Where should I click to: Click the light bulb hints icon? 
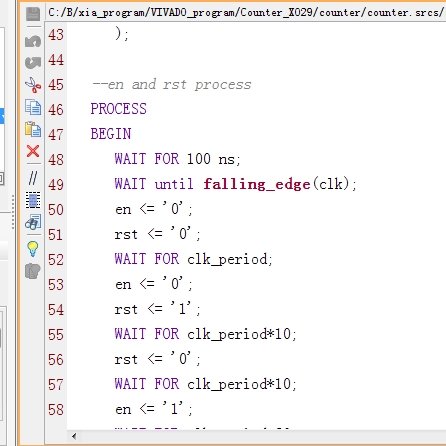tap(33, 249)
